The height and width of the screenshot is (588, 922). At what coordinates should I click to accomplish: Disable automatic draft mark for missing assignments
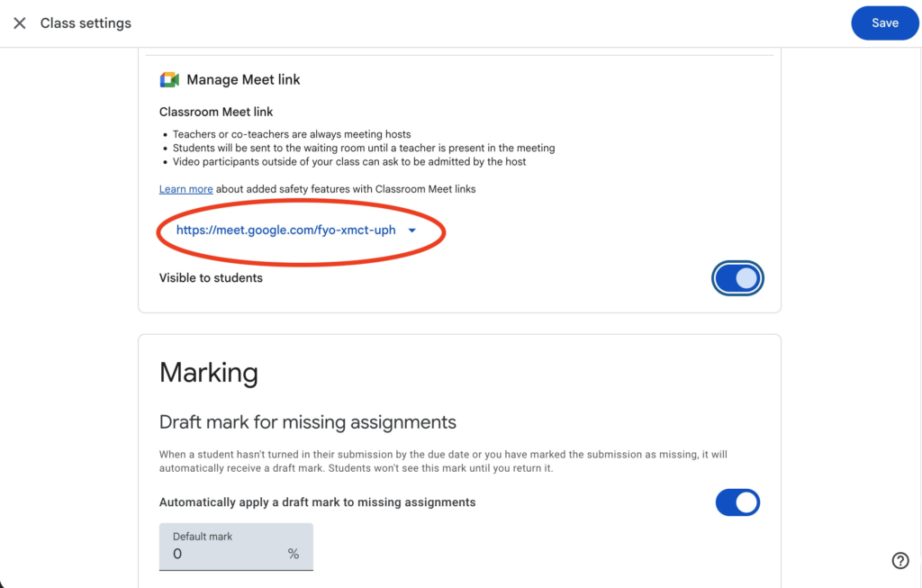coord(737,502)
